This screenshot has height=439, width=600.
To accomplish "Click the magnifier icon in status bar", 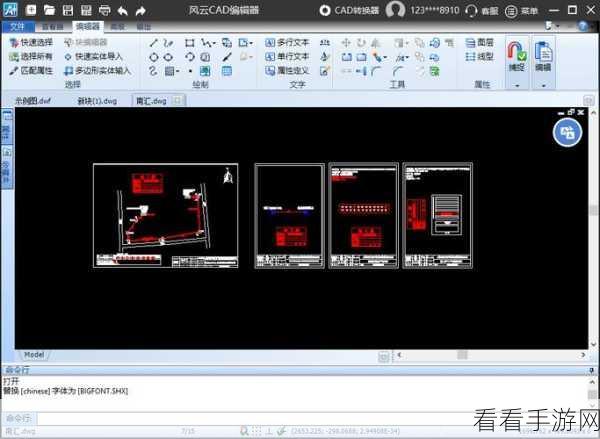I will (244, 431).
